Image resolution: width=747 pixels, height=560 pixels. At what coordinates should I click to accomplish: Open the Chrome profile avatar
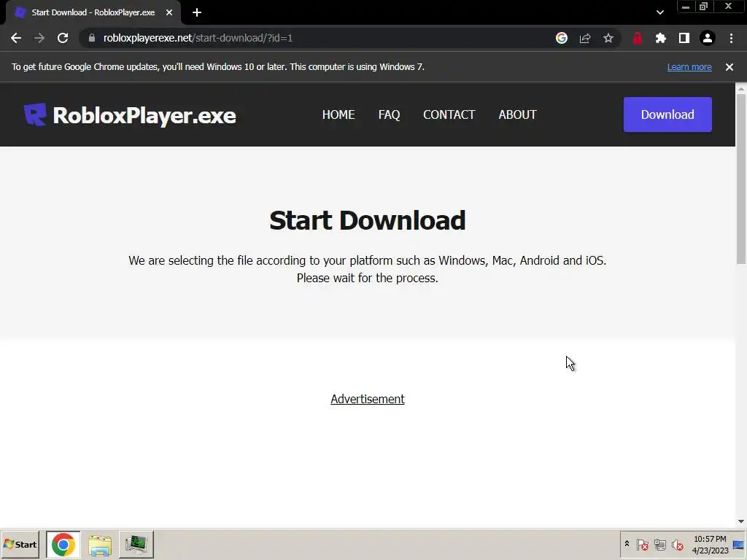point(708,38)
